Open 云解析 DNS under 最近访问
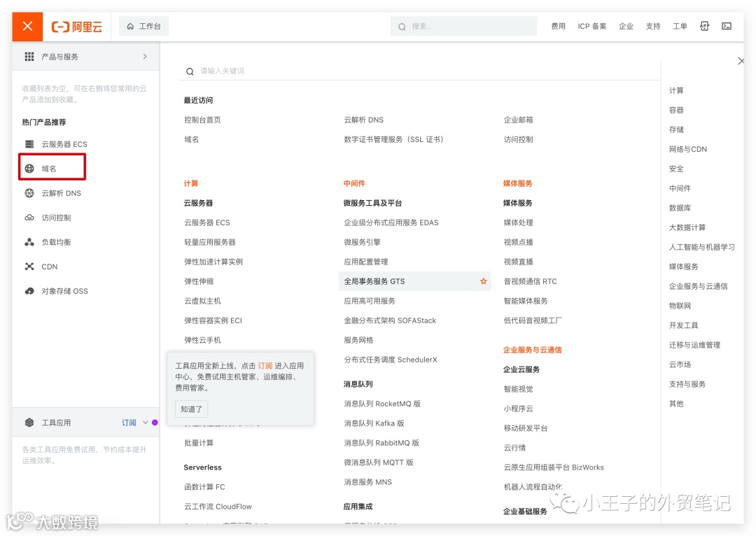The image size is (756, 536). (363, 120)
